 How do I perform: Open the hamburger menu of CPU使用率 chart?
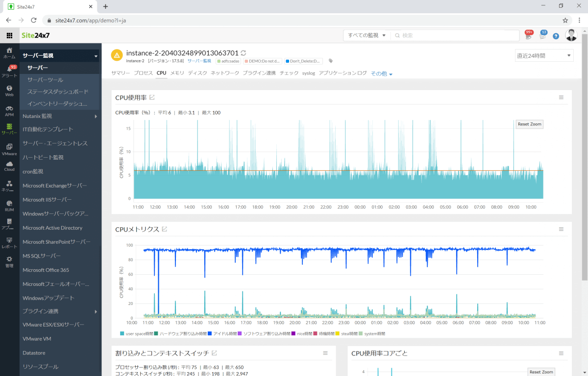(x=562, y=97)
